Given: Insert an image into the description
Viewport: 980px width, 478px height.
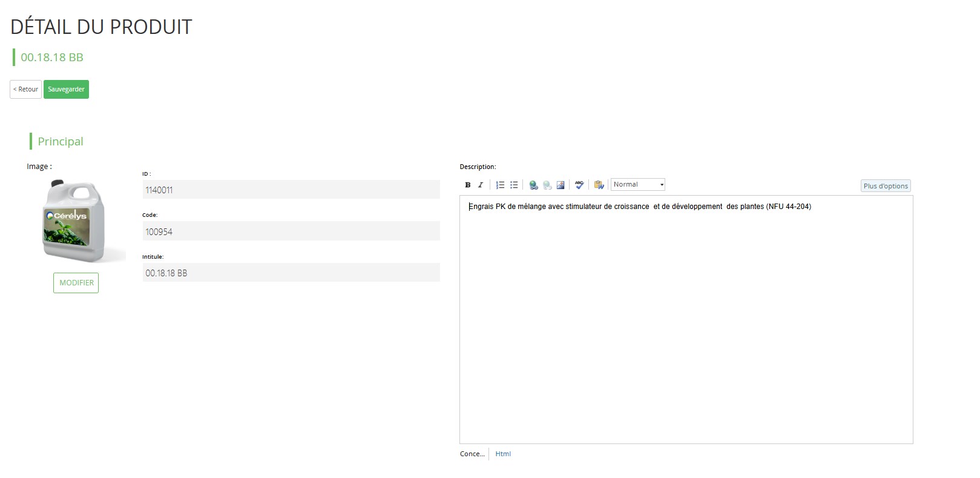Looking at the screenshot, I should click(x=561, y=185).
